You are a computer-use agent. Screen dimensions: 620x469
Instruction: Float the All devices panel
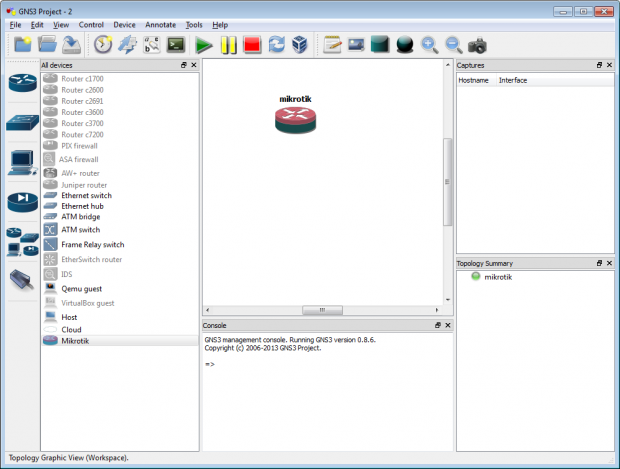183,65
